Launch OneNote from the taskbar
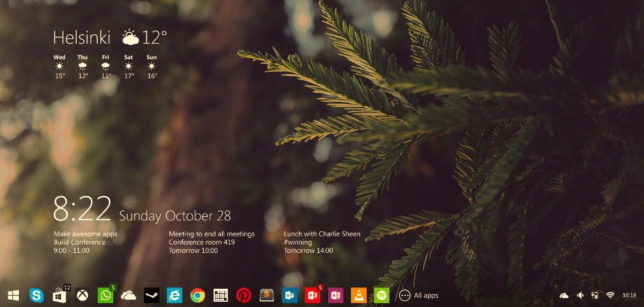 335,295
